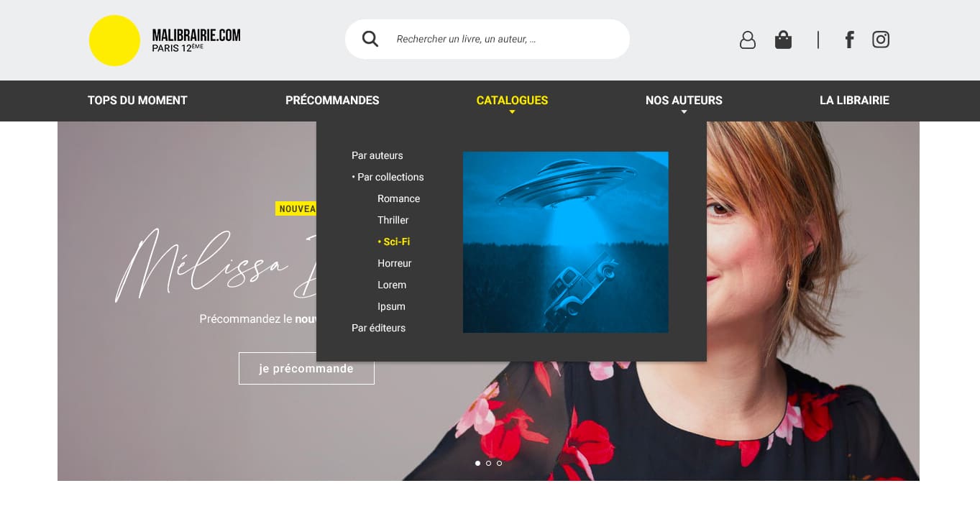Click the 'je précommande' button
The image size is (980, 519).
pos(306,368)
